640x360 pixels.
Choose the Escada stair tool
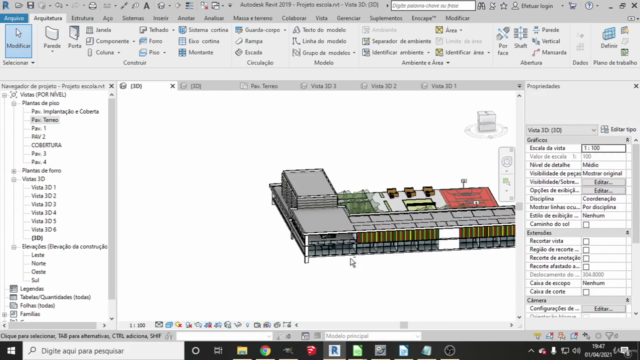click(x=249, y=52)
